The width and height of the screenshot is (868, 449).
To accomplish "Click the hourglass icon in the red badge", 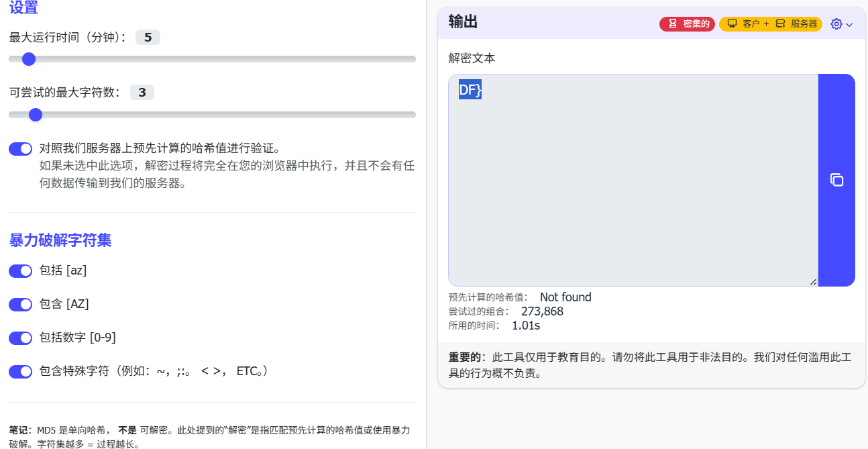I will tap(672, 24).
